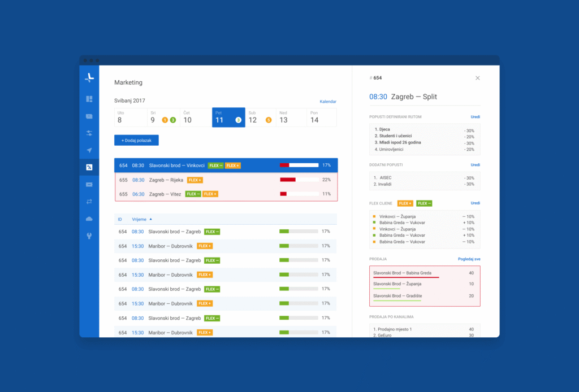Image resolution: width=579 pixels, height=392 pixels.
Task: Select Pon 14 in date strip
Action: tap(321, 117)
